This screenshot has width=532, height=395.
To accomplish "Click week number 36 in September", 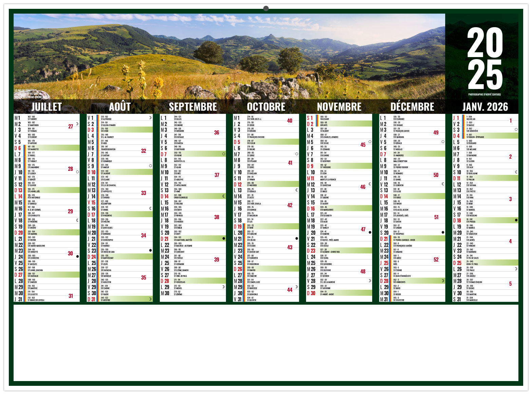I will click(216, 132).
